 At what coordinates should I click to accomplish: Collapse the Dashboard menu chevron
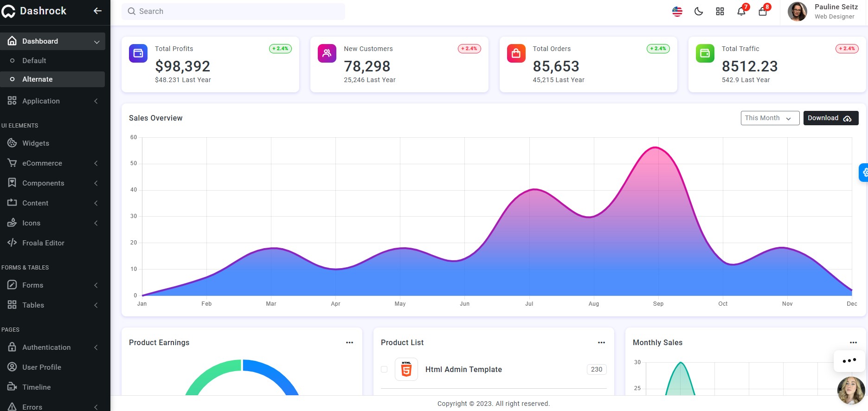(x=96, y=42)
